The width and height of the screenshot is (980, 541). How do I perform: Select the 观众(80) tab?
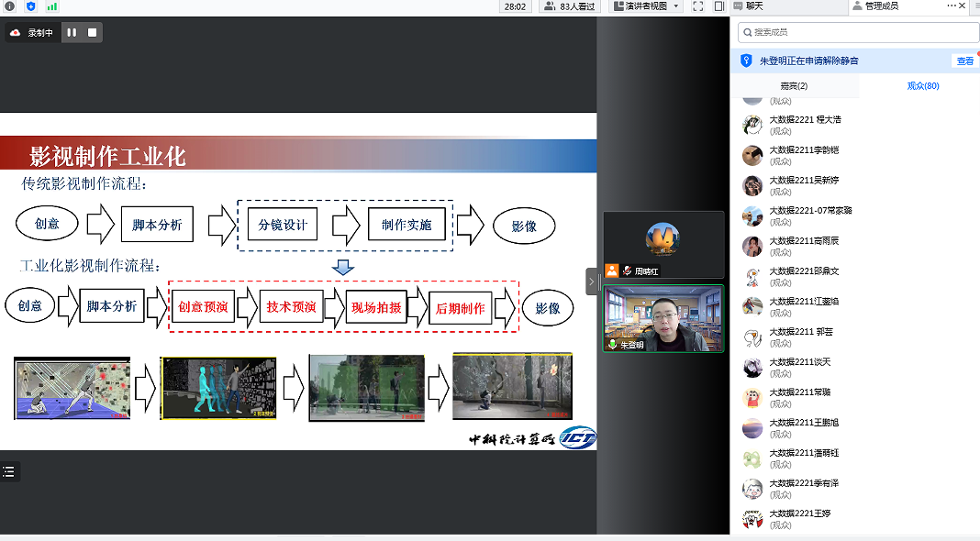(x=922, y=86)
